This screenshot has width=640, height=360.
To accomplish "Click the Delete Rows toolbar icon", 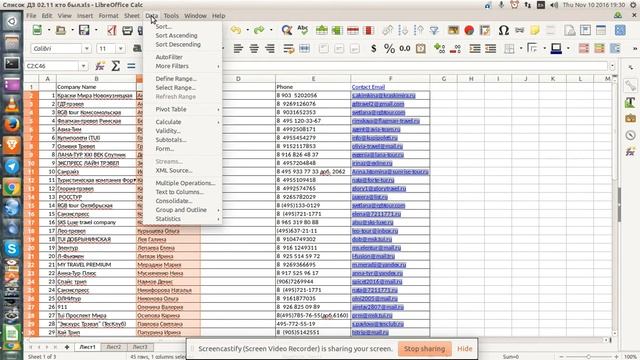I will pos(353,30).
